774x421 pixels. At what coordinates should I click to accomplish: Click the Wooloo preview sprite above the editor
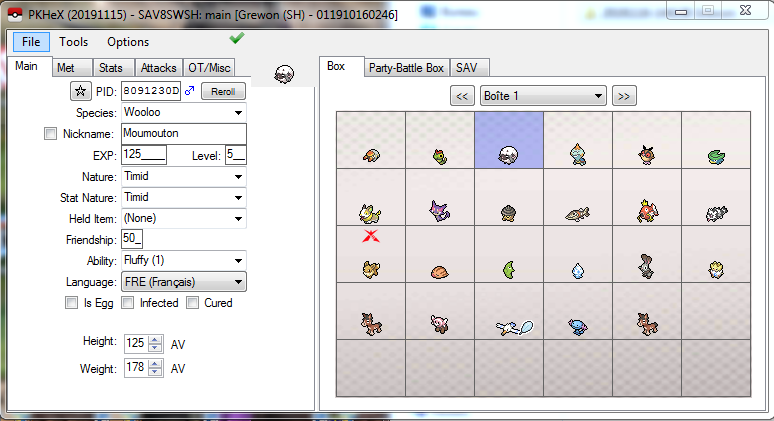tap(284, 75)
